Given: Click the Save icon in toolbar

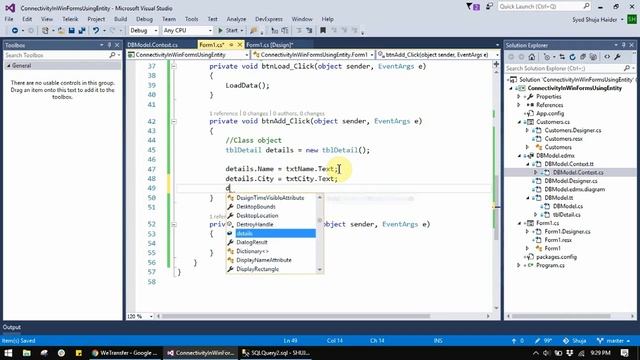Looking at the screenshot, I should point(71,31).
